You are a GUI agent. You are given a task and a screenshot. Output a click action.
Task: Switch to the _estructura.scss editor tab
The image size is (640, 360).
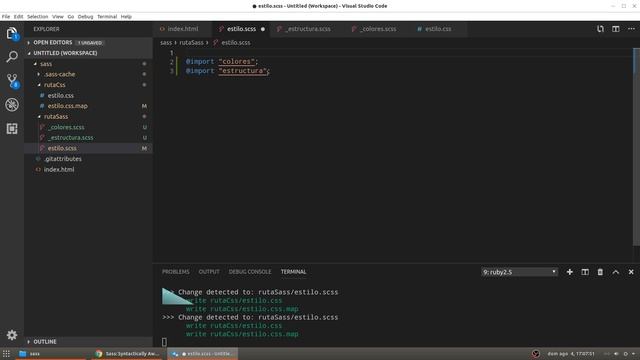307,29
